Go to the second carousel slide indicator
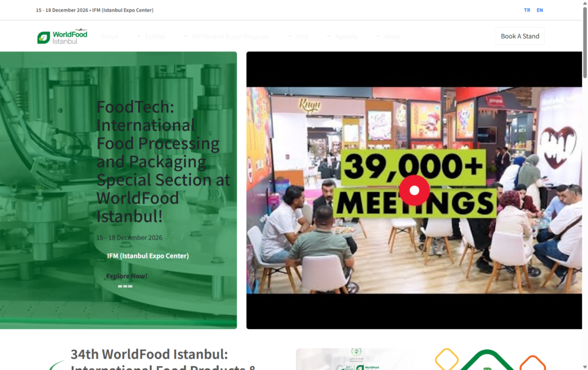 (x=125, y=286)
